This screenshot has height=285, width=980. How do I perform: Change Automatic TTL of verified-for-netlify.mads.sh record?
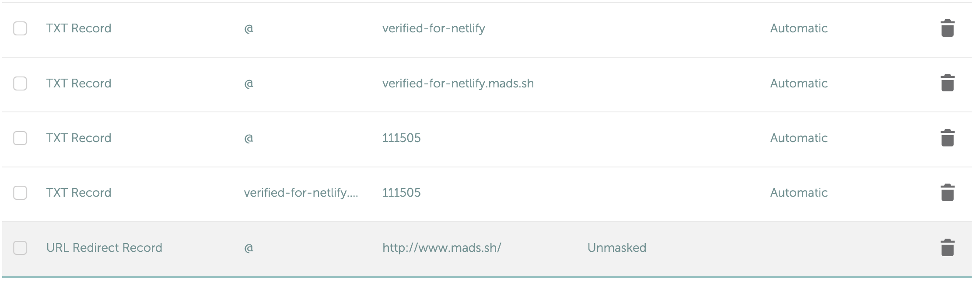[798, 83]
